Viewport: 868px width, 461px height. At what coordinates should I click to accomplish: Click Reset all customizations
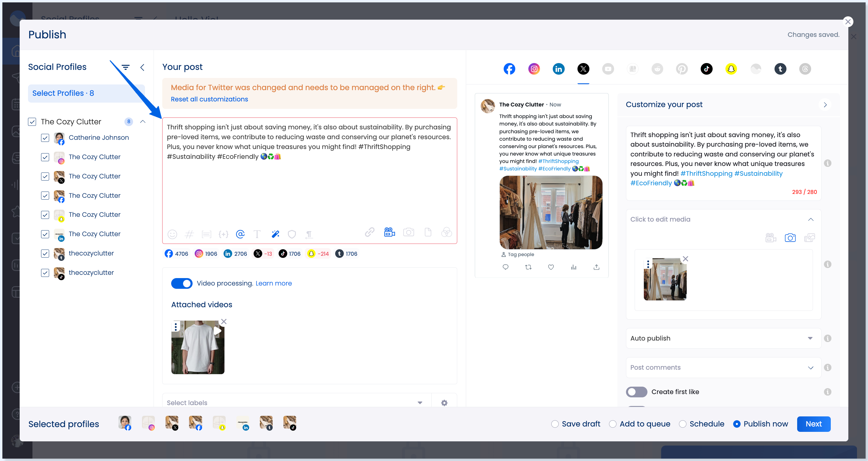pyautogui.click(x=209, y=99)
